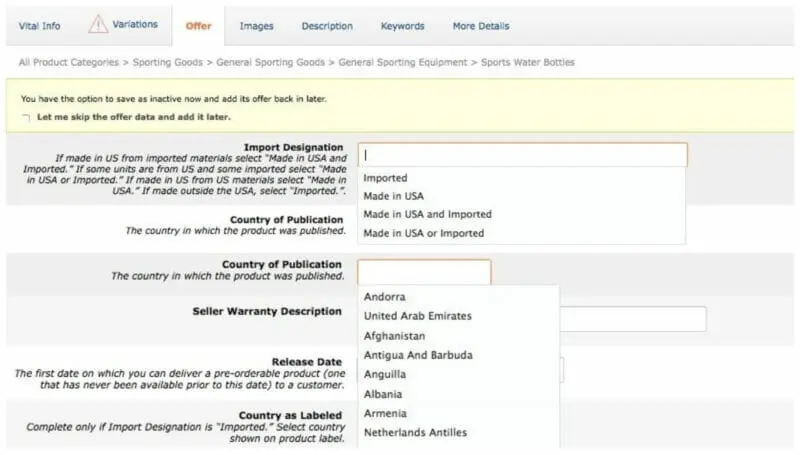Choose Andorra from the country list

tap(385, 297)
